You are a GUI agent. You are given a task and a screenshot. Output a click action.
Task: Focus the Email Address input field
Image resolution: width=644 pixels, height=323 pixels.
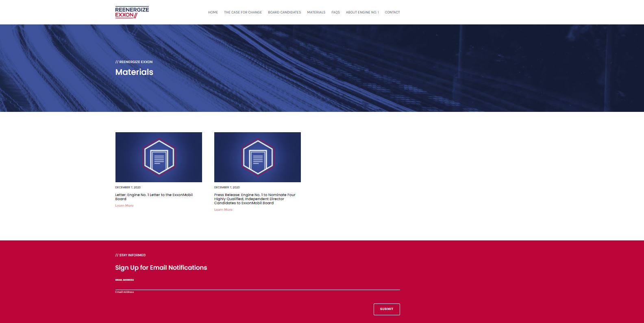coord(257,286)
